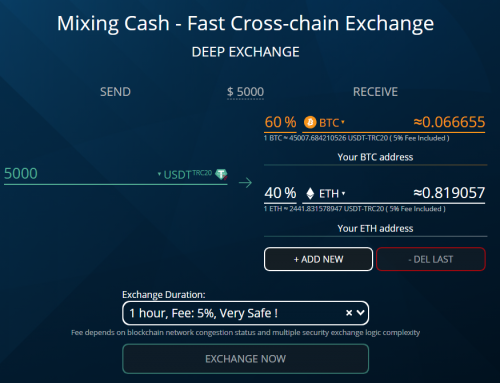This screenshot has width=500, height=383.
Task: Edit the 40 % ETH share field
Action: point(280,193)
